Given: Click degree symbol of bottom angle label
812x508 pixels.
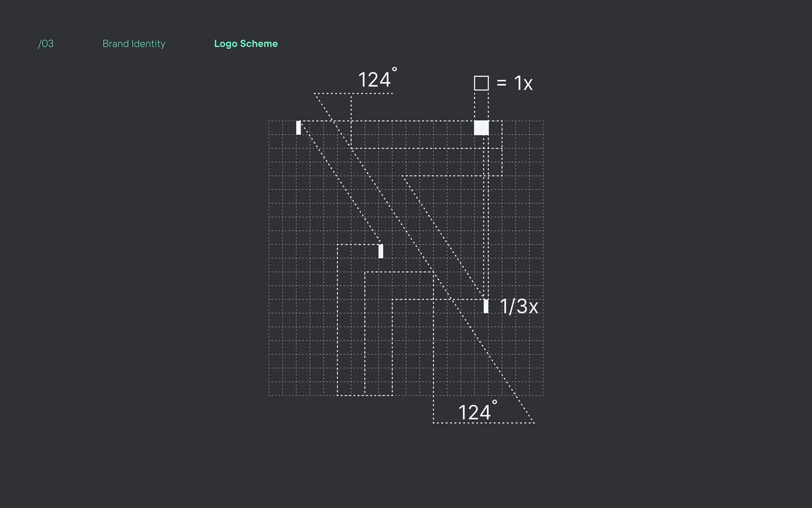Looking at the screenshot, I should pyautogui.click(x=494, y=402).
